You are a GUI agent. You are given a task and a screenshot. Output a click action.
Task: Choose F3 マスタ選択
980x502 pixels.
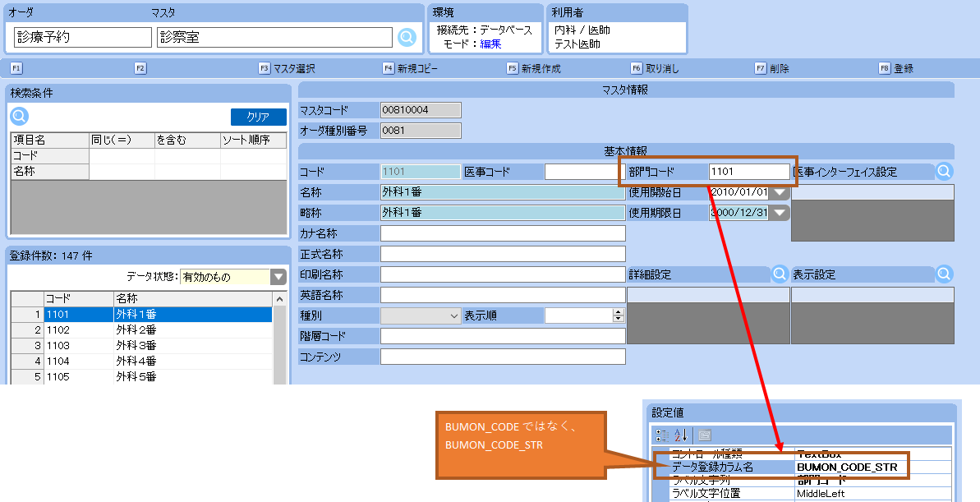pos(287,68)
